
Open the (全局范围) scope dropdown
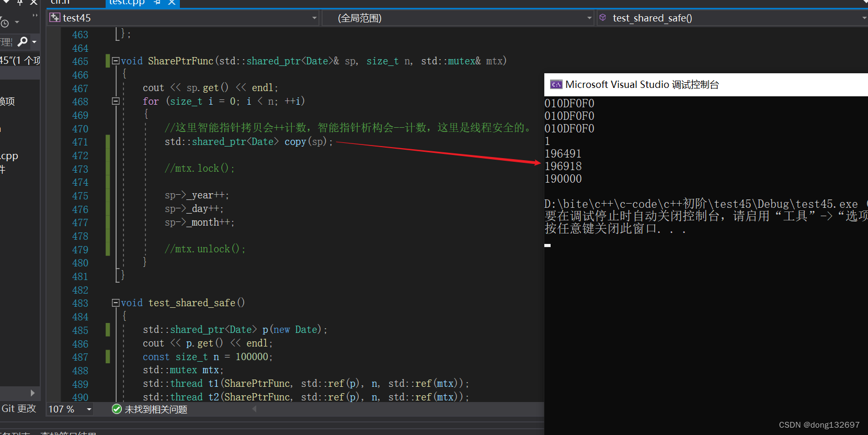[589, 18]
